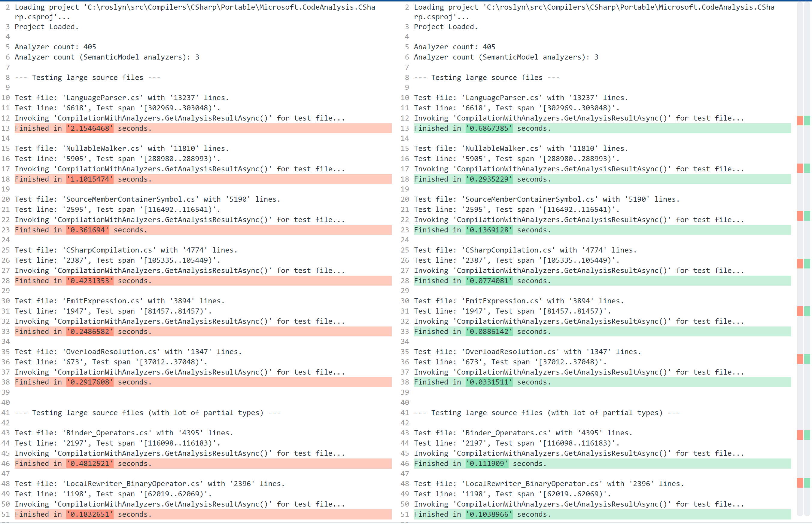Click left '--- Testing large source files ---' line 8
812x524 pixels.
point(87,78)
